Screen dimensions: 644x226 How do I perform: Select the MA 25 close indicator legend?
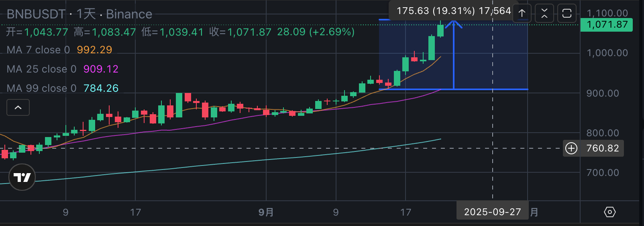(41, 69)
